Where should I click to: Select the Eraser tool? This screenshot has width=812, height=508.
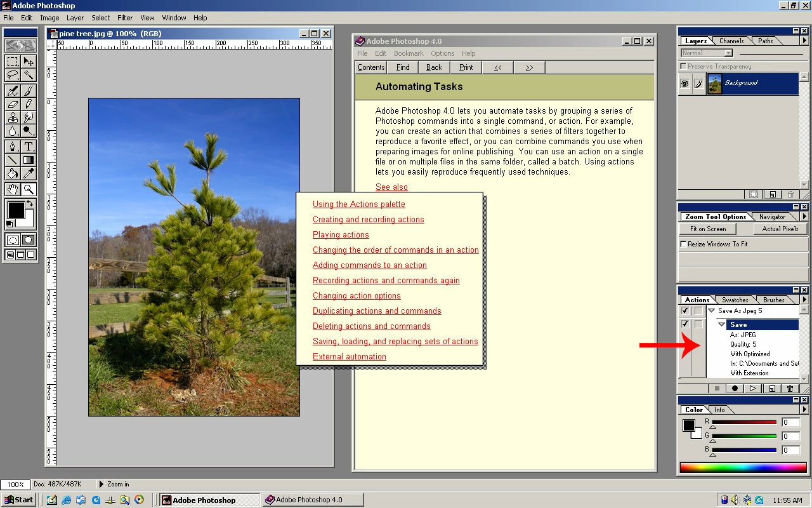pyautogui.click(x=13, y=104)
